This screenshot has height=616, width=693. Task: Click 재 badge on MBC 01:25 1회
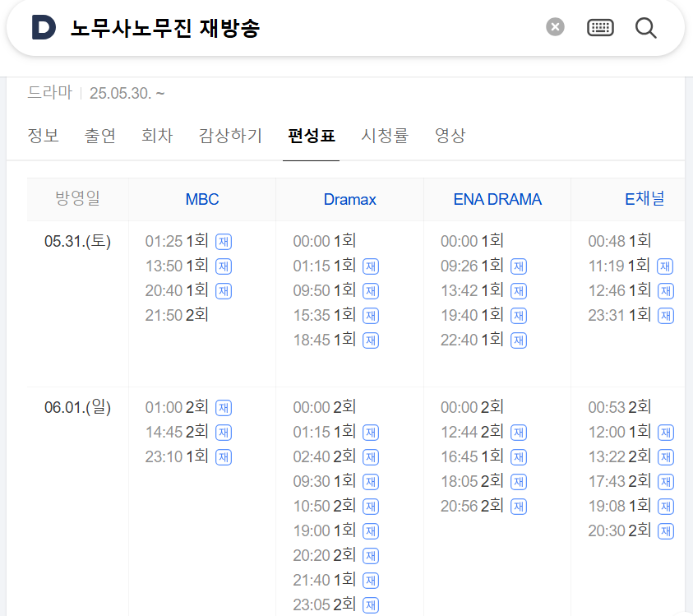point(224,242)
